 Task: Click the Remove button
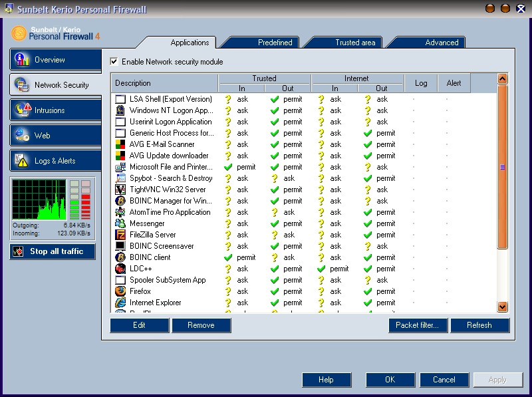click(x=201, y=325)
